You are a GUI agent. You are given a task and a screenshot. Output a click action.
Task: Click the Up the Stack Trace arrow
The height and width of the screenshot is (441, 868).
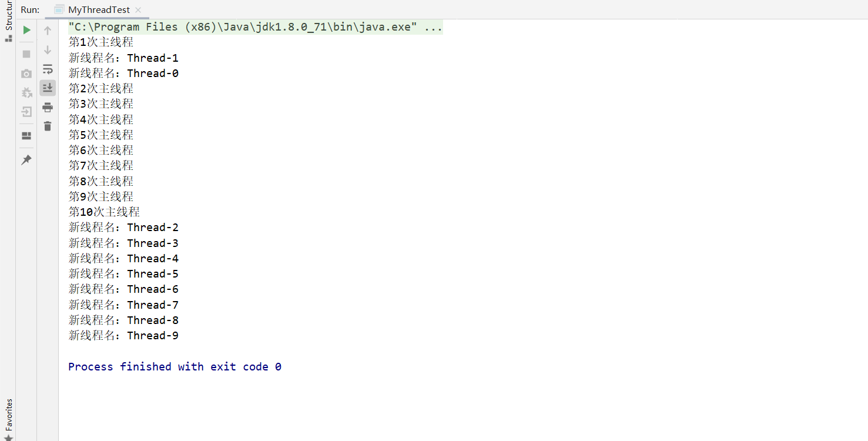[x=48, y=31]
